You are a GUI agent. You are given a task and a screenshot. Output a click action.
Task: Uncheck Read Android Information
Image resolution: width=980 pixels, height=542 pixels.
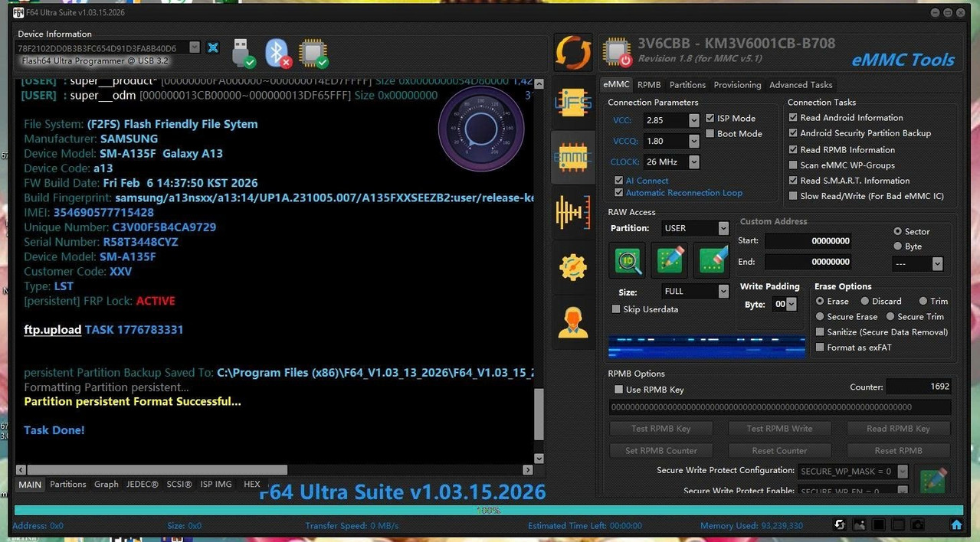point(793,117)
